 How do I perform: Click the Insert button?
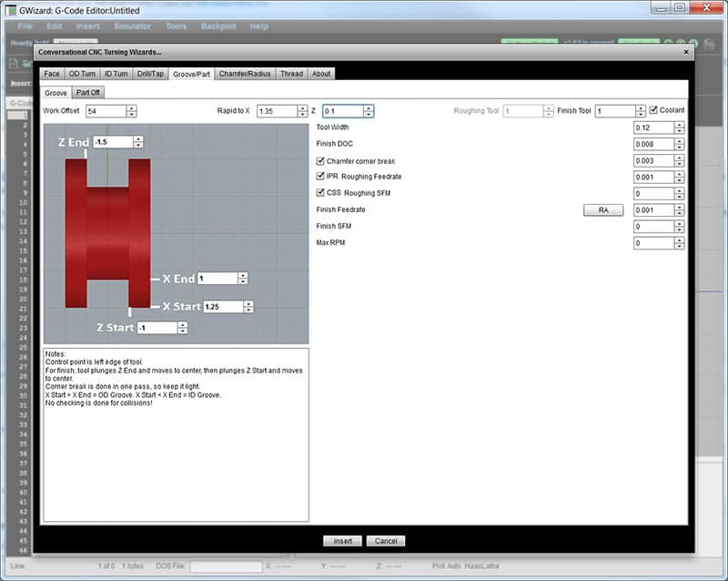[342, 540]
